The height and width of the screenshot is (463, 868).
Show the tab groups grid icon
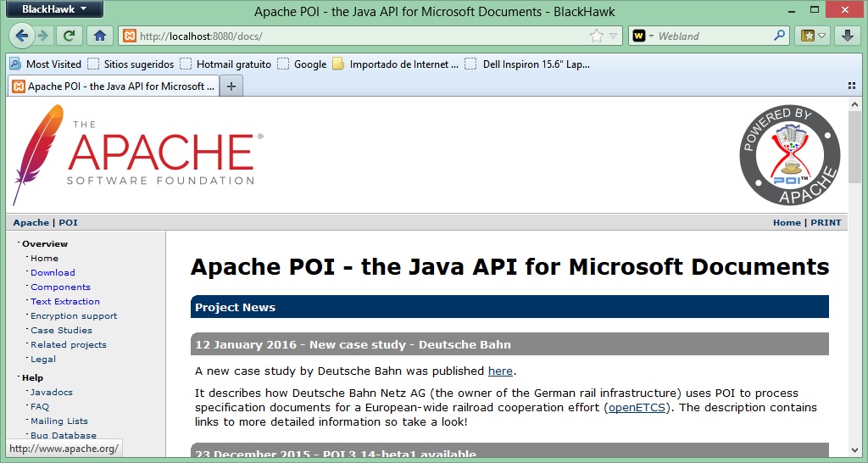[852, 86]
